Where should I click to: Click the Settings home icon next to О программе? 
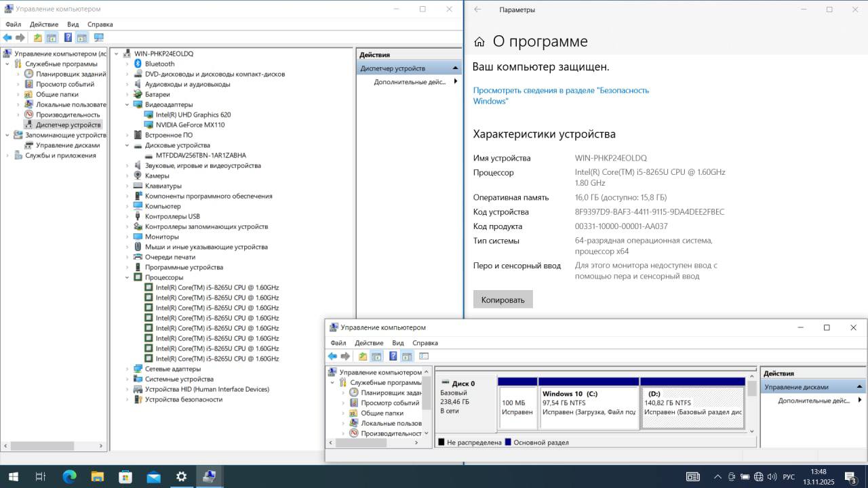(x=479, y=41)
